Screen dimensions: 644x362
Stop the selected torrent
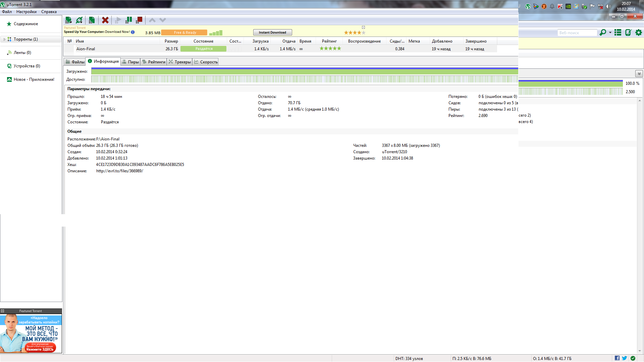pos(139,20)
